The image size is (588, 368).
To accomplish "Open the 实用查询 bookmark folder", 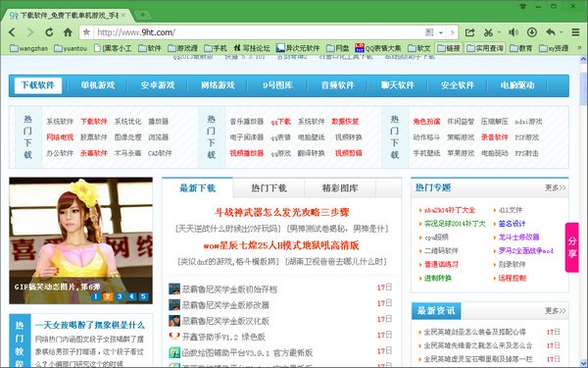I will pos(485,48).
